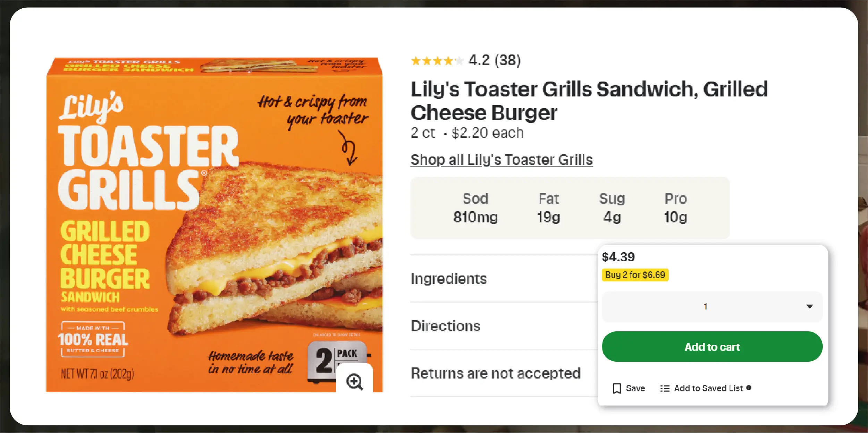
Task: Open the quantity dropdown showing 1
Action: pos(712,306)
